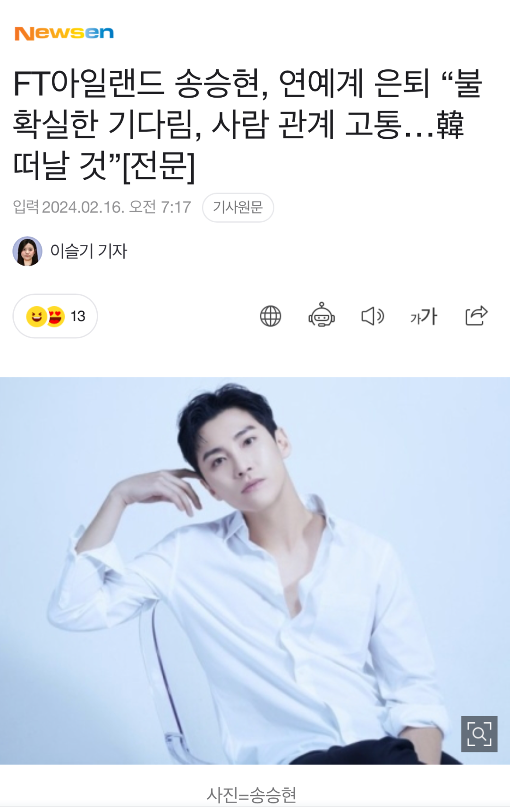Open the 이슬기 기자 reporter name link
This screenshot has height=812, width=510.
click(x=89, y=251)
